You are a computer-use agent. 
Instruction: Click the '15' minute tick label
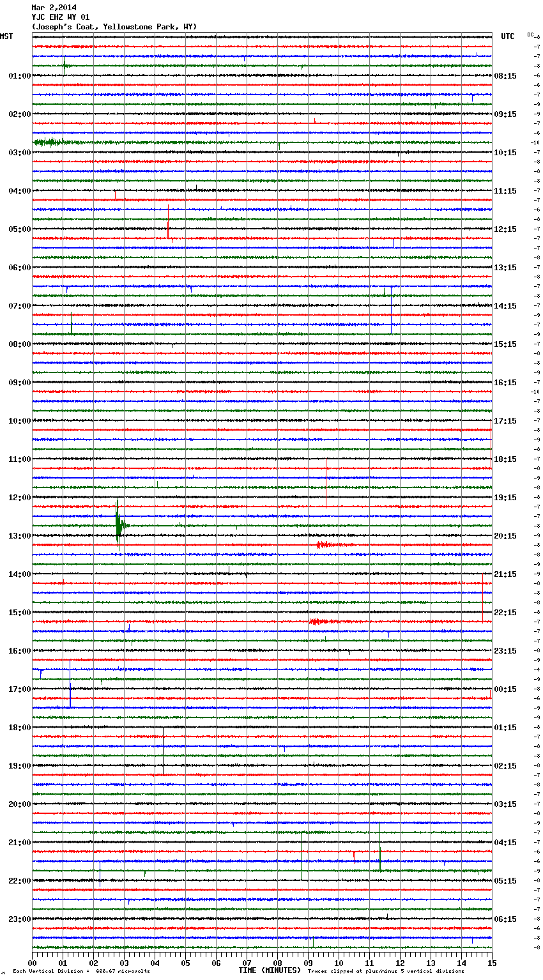[x=492, y=963]
